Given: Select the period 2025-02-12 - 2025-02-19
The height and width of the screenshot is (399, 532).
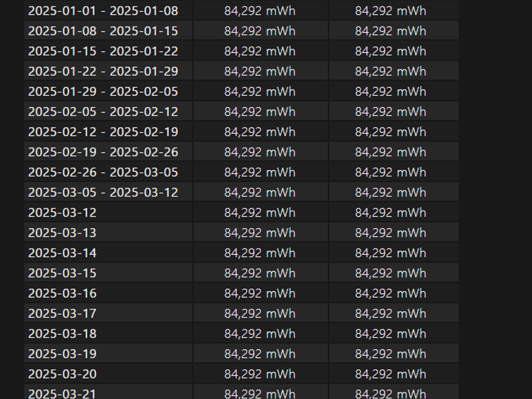Looking at the screenshot, I should pos(103,132).
